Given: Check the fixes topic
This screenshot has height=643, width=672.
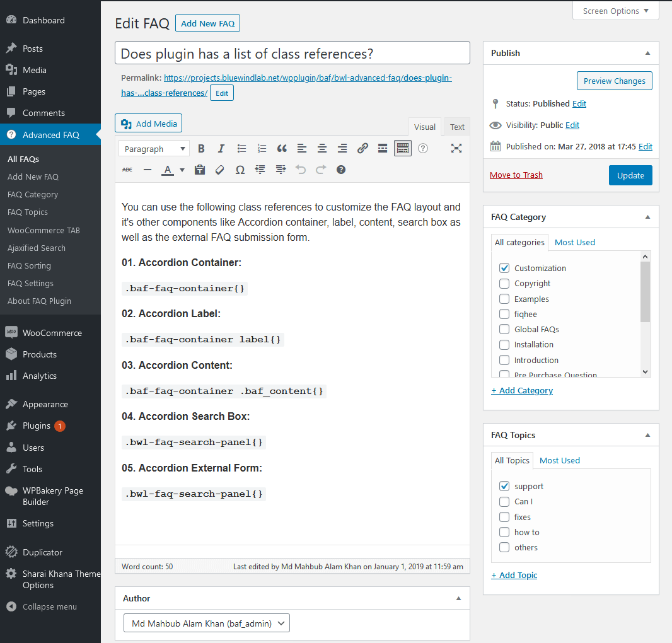Looking at the screenshot, I should tap(504, 517).
